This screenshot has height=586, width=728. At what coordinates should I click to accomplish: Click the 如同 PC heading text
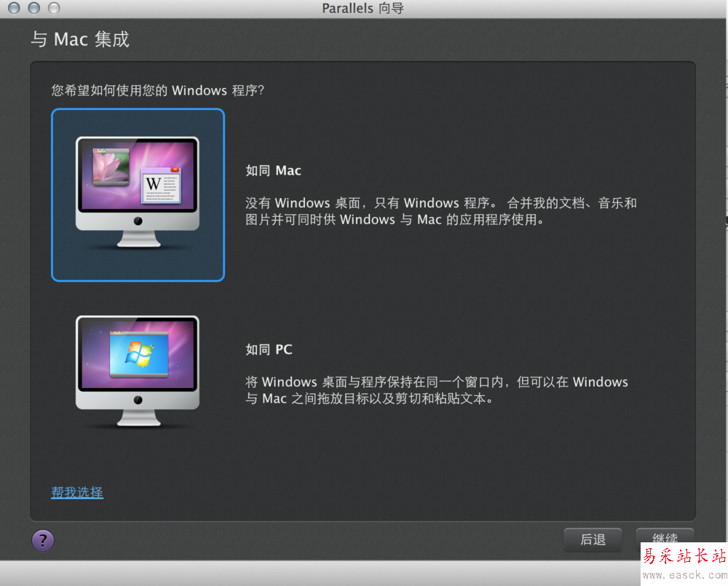click(x=269, y=349)
